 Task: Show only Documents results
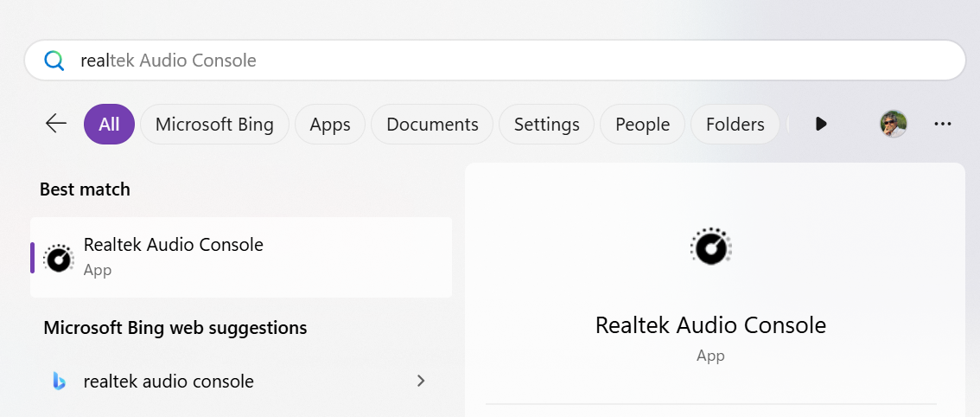coord(432,125)
